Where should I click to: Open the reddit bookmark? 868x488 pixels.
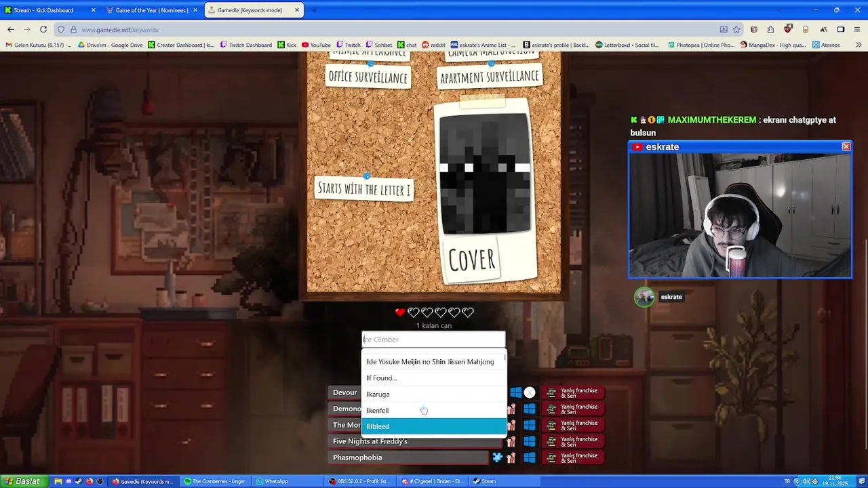[x=433, y=45]
